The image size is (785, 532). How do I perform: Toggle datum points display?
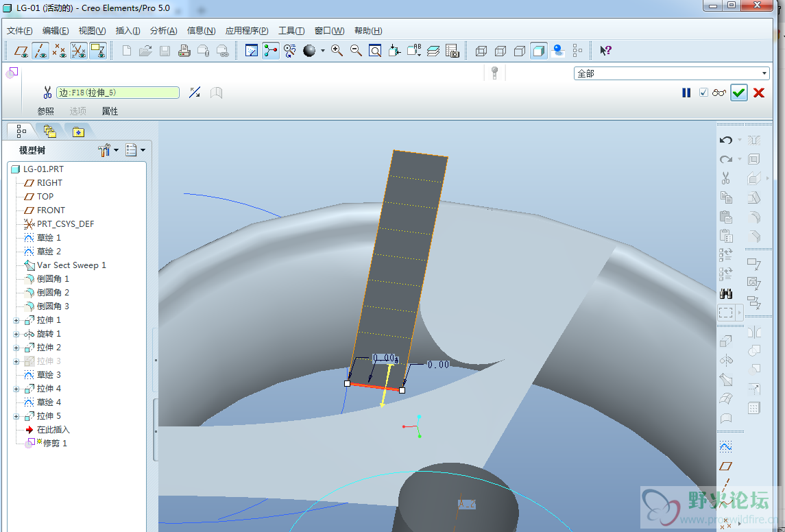coord(60,51)
